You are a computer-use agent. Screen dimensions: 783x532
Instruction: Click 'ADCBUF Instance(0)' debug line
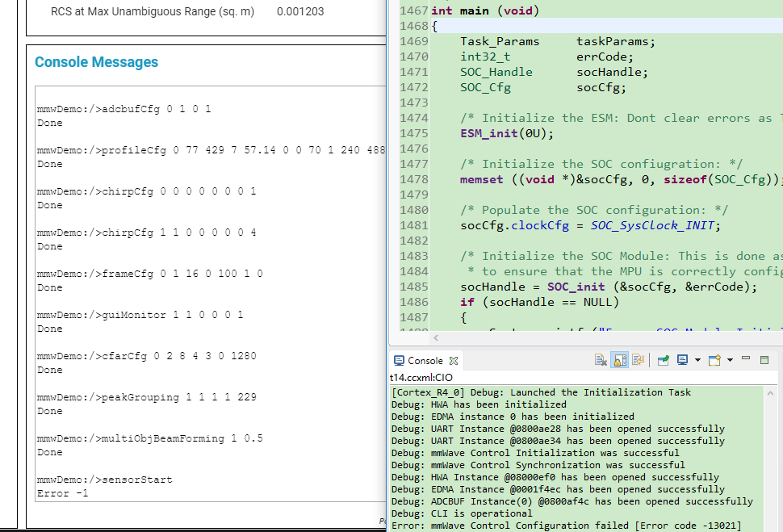point(572,501)
